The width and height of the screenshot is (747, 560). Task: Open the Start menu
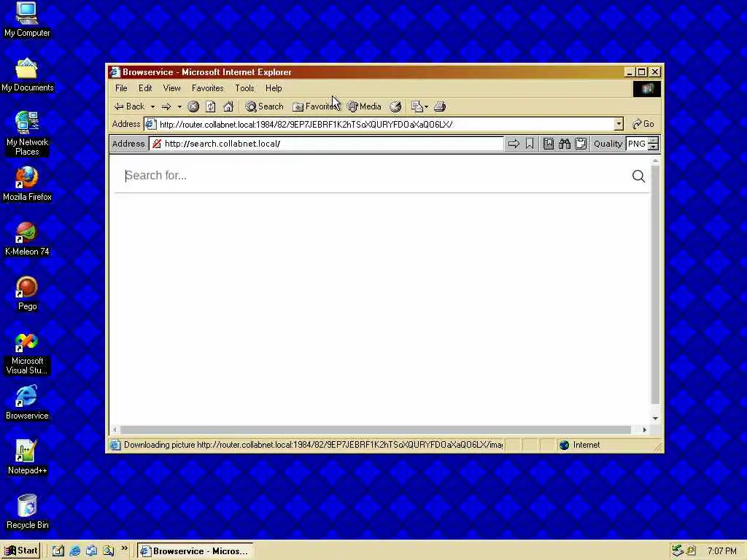(21, 551)
